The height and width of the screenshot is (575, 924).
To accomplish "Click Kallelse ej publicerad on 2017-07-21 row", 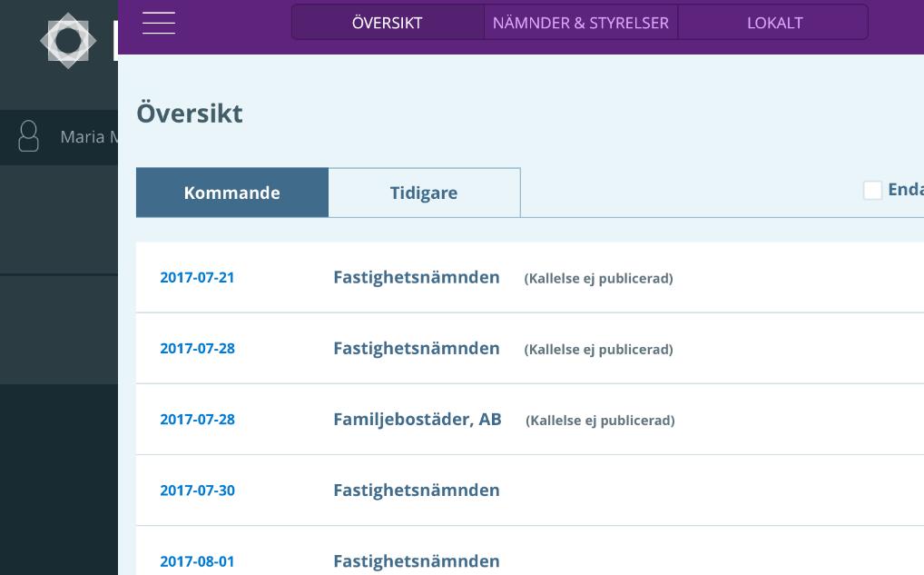I will pyautogui.click(x=599, y=278).
